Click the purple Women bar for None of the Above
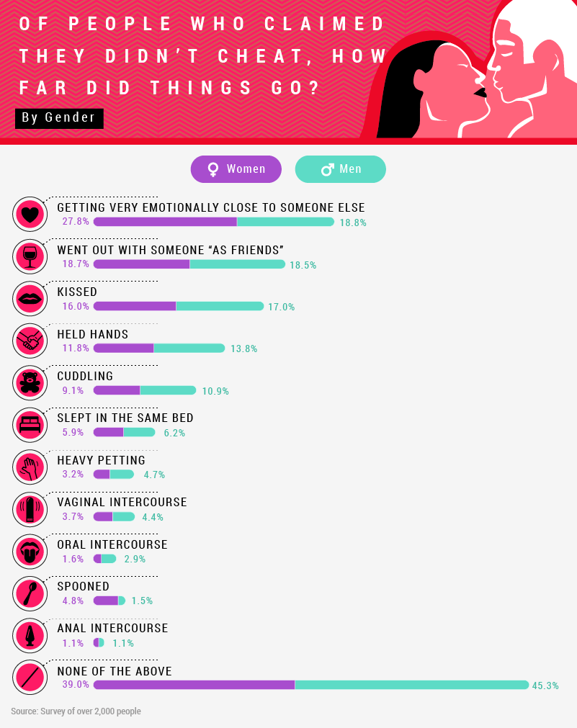This screenshot has height=728, width=577. [194, 685]
